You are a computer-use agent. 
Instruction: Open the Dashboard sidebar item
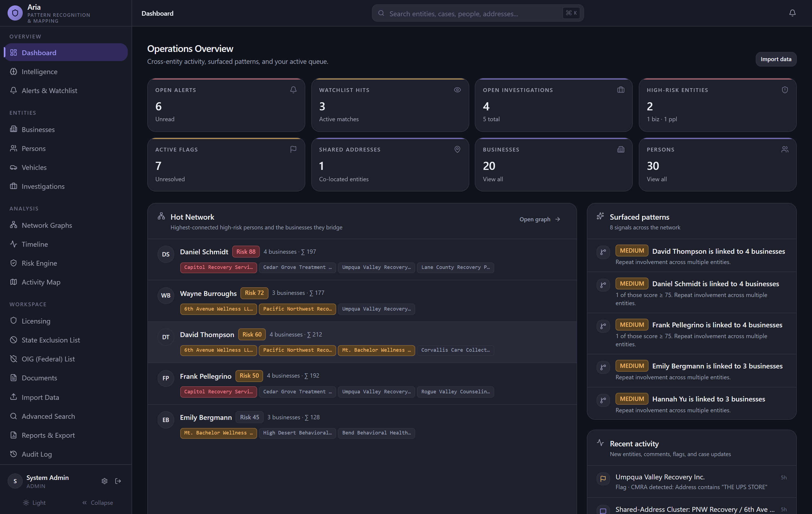click(x=66, y=52)
